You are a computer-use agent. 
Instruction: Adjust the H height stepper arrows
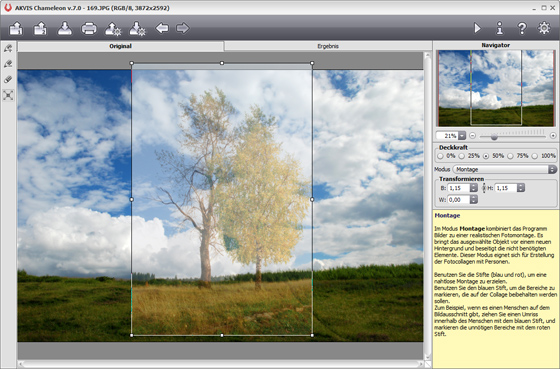pos(521,188)
